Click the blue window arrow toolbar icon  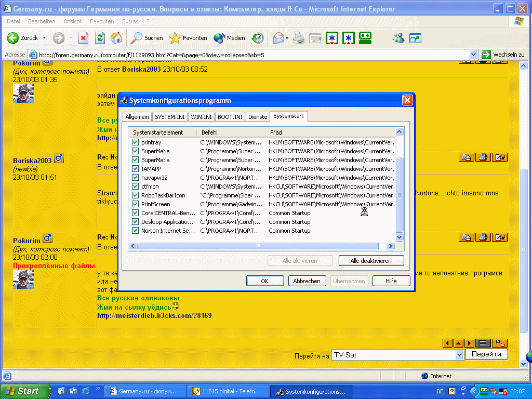415,38
